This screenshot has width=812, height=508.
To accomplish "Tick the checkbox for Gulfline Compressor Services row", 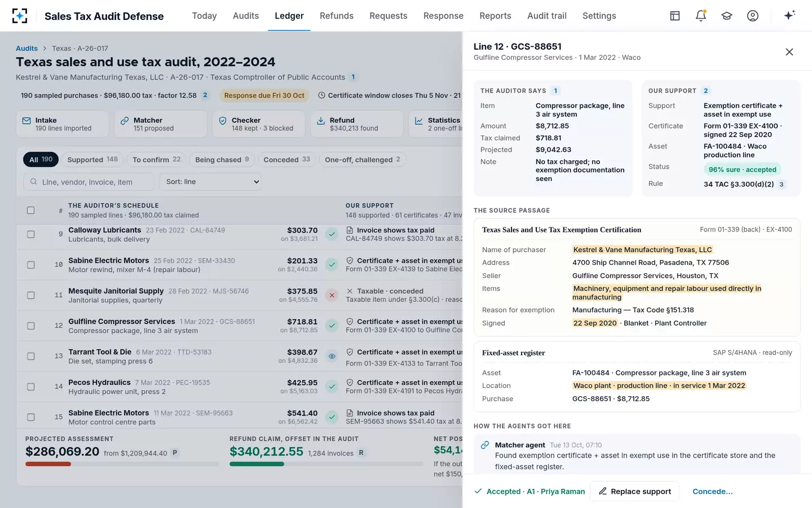I will [31, 326].
